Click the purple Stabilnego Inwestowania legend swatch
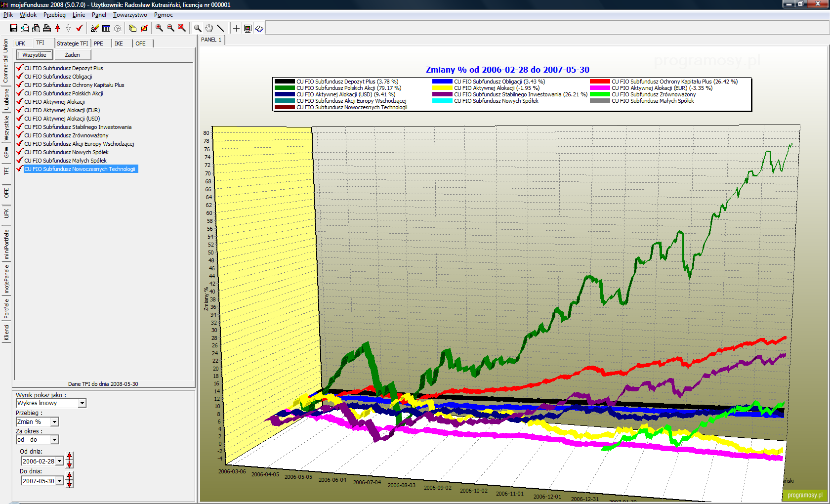 442,94
